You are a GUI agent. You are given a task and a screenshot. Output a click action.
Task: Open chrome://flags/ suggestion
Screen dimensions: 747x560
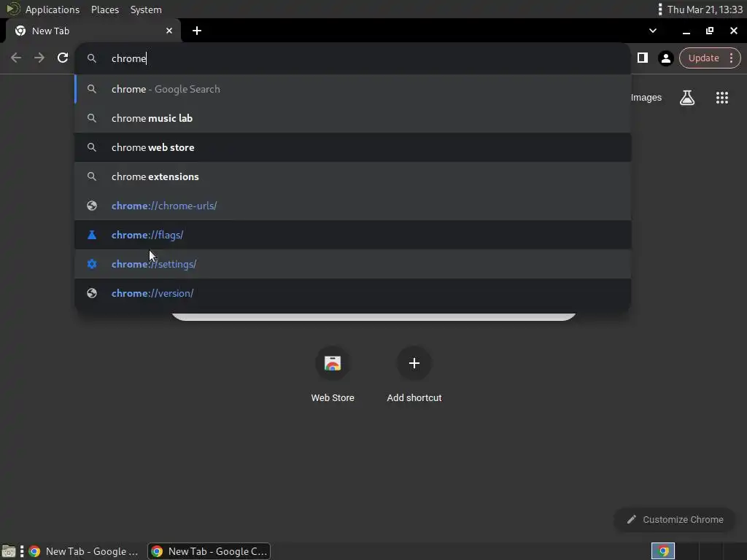(353, 235)
